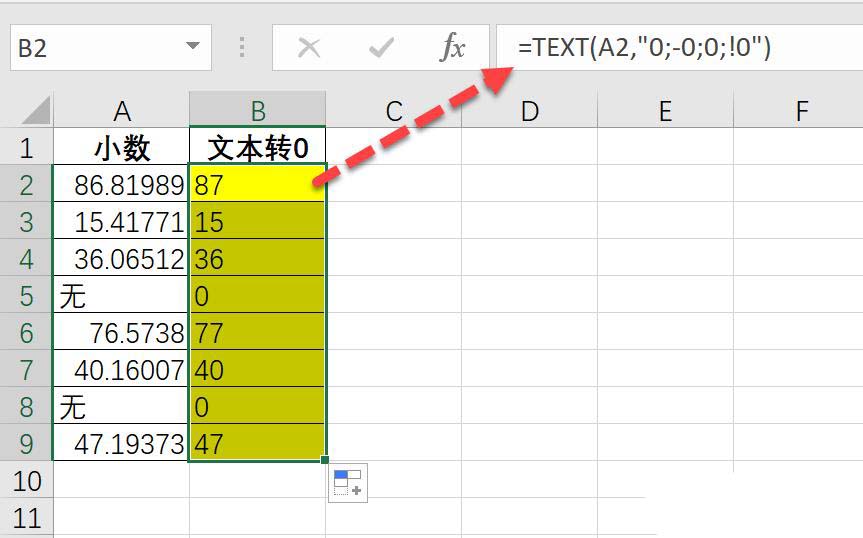Image resolution: width=863 pixels, height=538 pixels.
Task: Click the Insert Function fx icon
Action: pos(453,47)
